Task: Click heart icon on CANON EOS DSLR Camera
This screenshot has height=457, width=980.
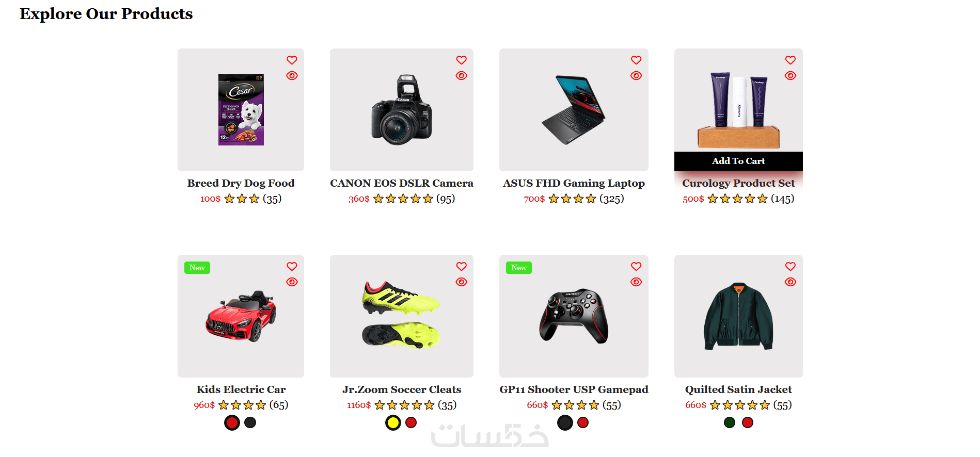Action: point(461,60)
